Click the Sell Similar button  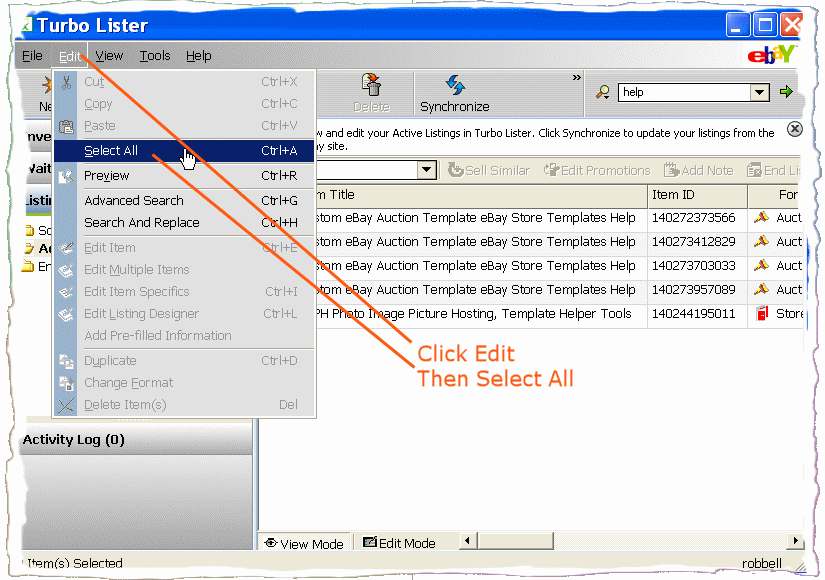[x=489, y=171]
